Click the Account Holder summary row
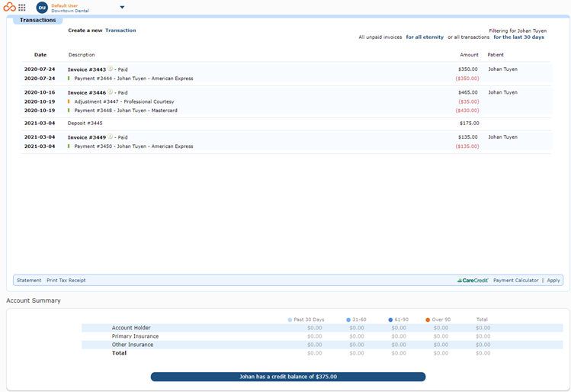The width and height of the screenshot is (571, 392). 322,328
